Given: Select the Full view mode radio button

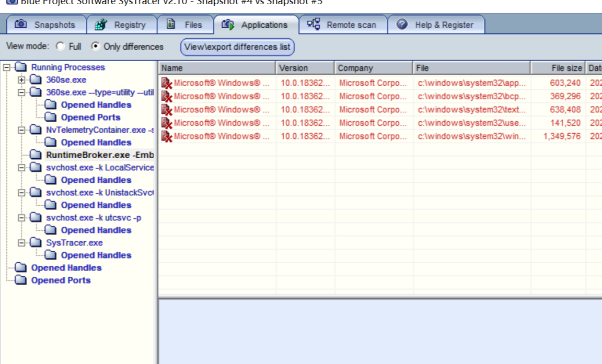Looking at the screenshot, I should pos(60,46).
